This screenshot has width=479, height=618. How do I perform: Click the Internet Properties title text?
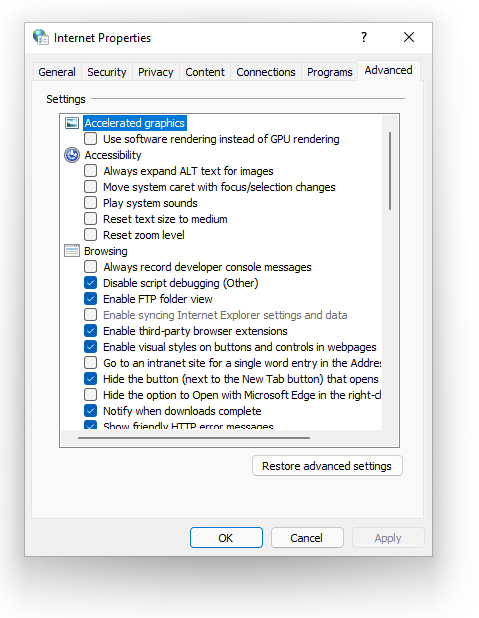(x=103, y=38)
